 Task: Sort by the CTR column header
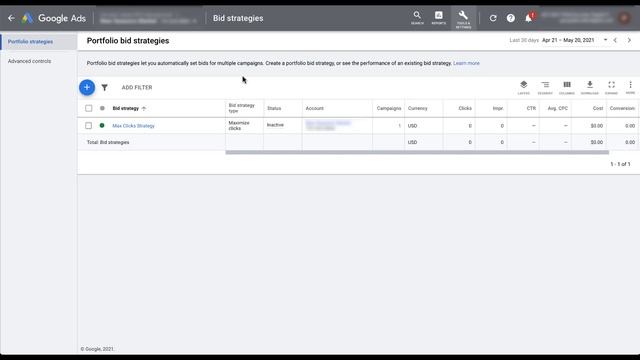pyautogui.click(x=531, y=108)
